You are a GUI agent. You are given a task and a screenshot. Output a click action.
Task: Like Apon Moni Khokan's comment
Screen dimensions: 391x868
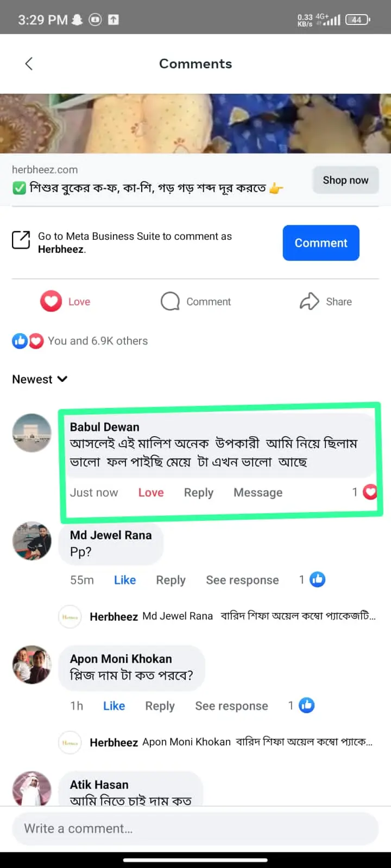pos(114,706)
